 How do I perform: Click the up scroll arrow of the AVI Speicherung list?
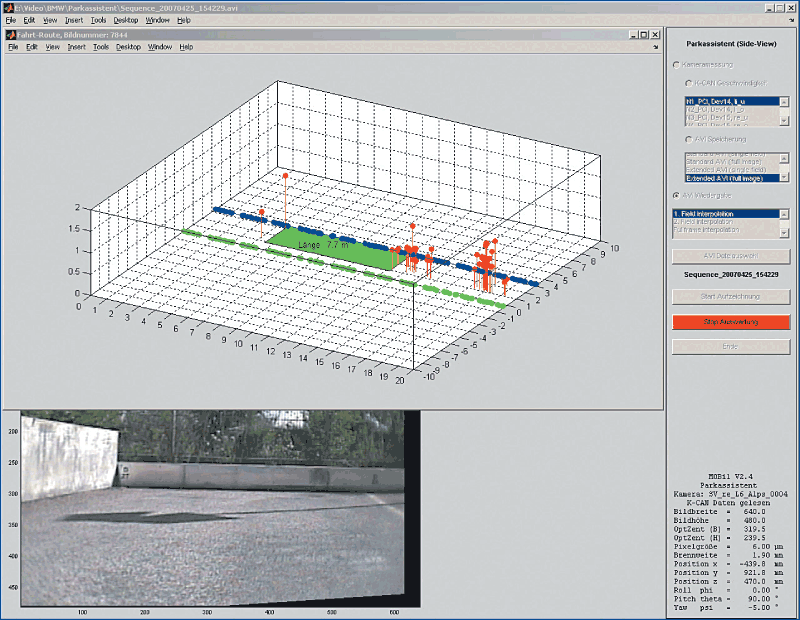pyautogui.click(x=782, y=158)
